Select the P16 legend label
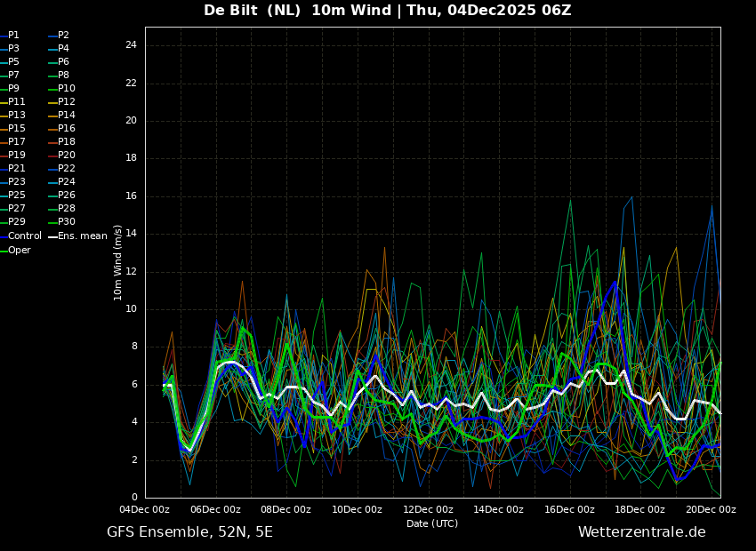Viewport: 756px width, 551px height. 66,129
